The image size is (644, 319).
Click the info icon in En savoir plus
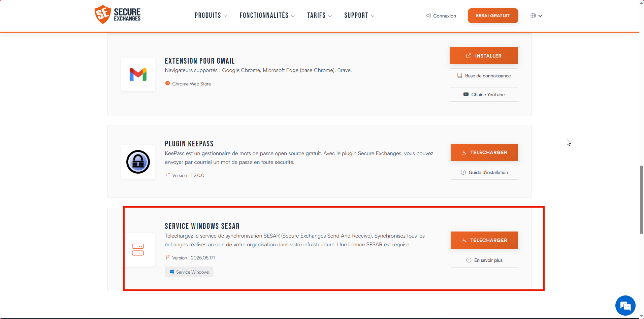pyautogui.click(x=469, y=260)
